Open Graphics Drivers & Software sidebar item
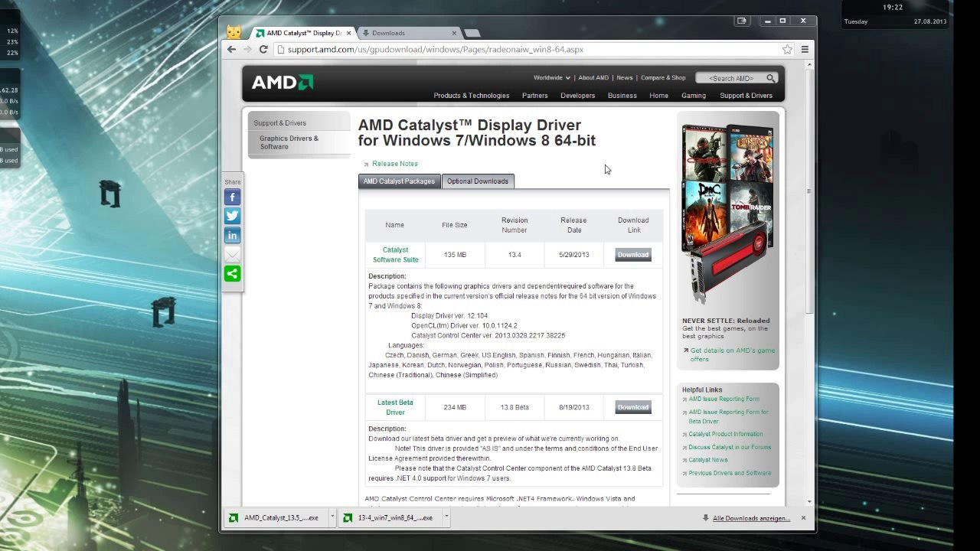This screenshot has width=980, height=551. [x=289, y=142]
